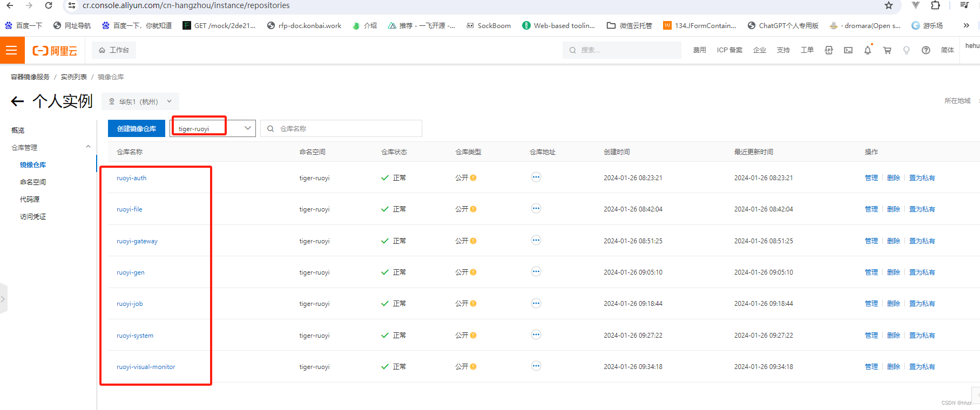Open the ruoyi-visual-monitor repository link
This screenshot has width=980, height=410.
(146, 367)
